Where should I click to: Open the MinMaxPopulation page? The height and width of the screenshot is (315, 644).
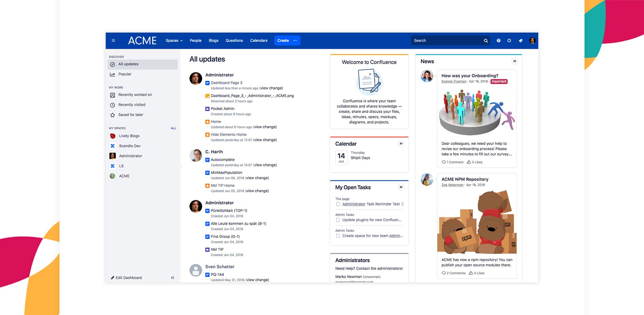coord(226,173)
